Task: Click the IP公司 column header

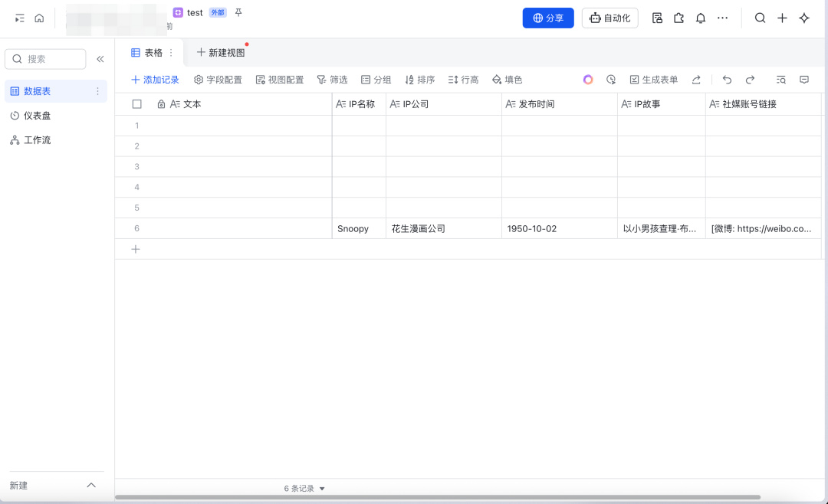Action: (x=444, y=104)
